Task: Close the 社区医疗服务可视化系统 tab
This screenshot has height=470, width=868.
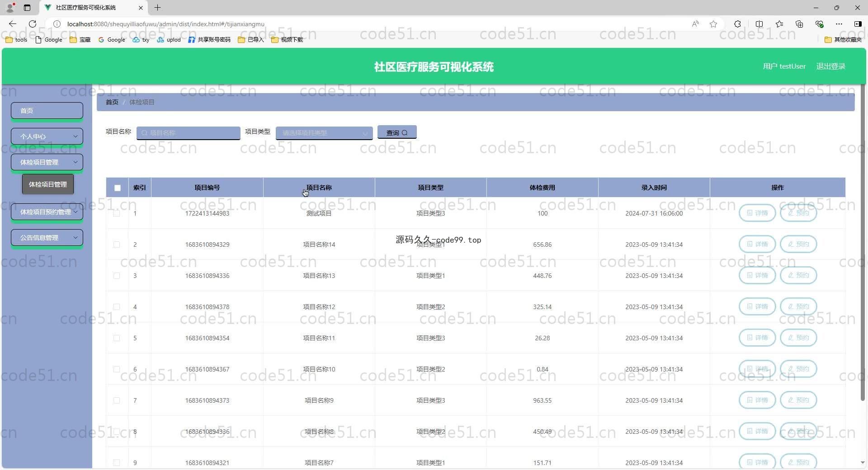Action: 141,8
